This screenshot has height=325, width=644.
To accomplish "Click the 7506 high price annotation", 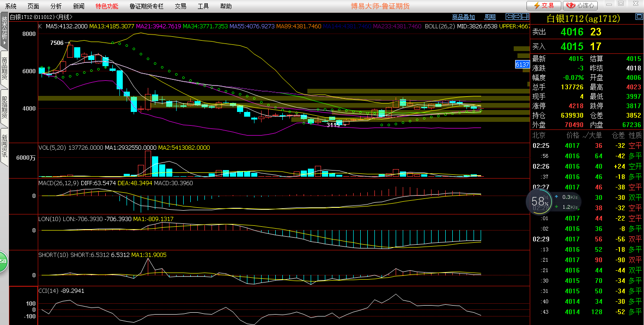I will 57,43.
